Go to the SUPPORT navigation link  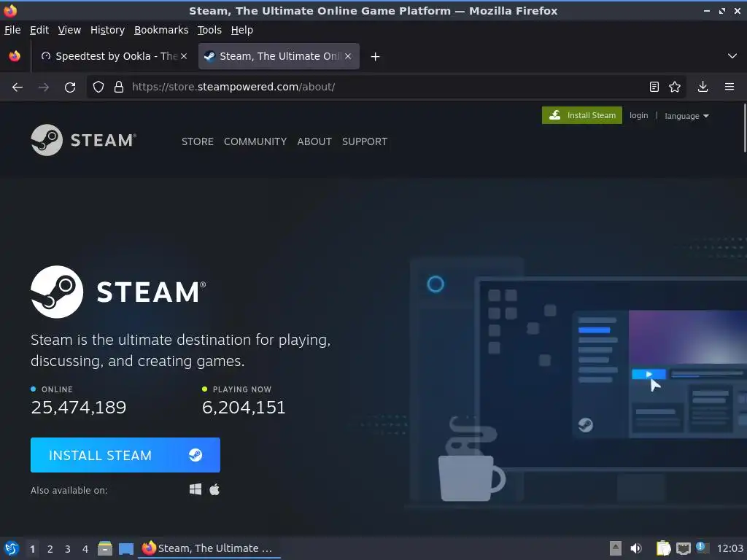(365, 141)
